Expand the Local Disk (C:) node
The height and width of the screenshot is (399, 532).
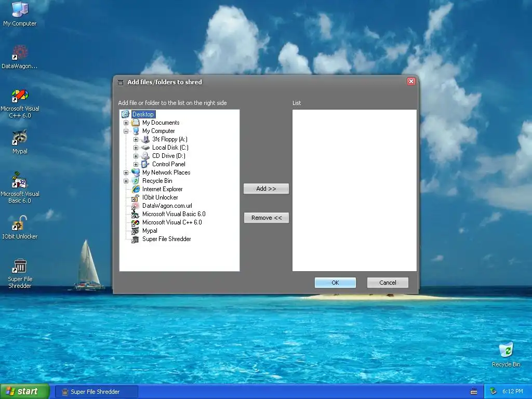tap(136, 148)
